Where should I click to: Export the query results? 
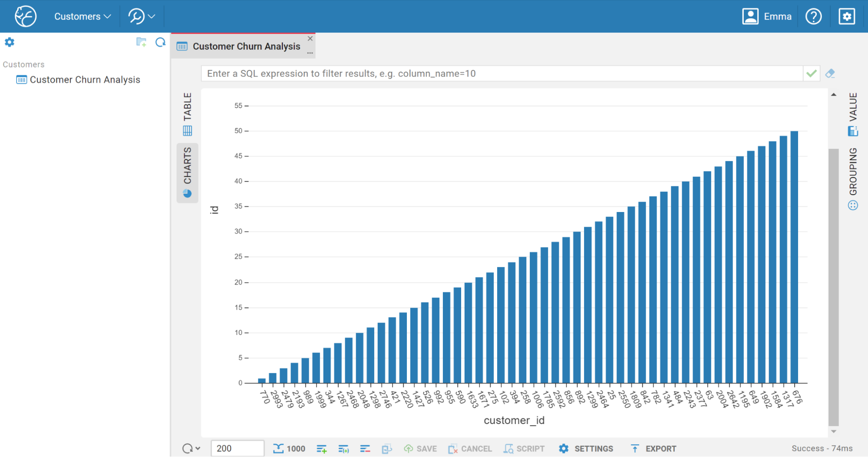(653, 448)
